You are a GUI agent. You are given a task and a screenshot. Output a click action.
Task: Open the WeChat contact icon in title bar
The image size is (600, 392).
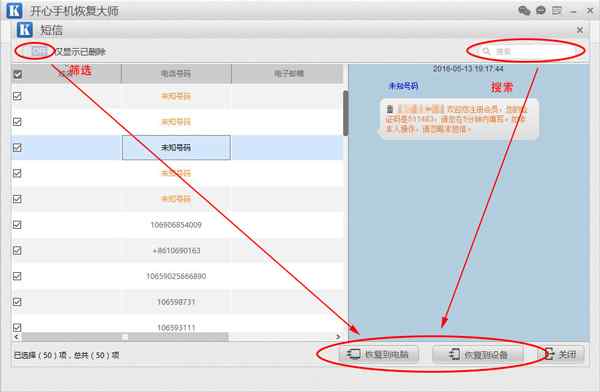[x=524, y=10]
